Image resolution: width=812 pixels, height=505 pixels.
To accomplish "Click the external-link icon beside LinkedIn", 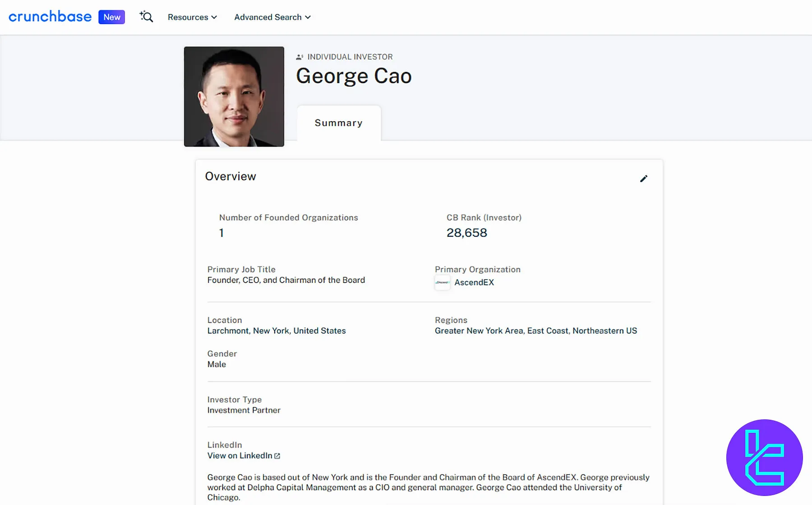I will point(277,456).
